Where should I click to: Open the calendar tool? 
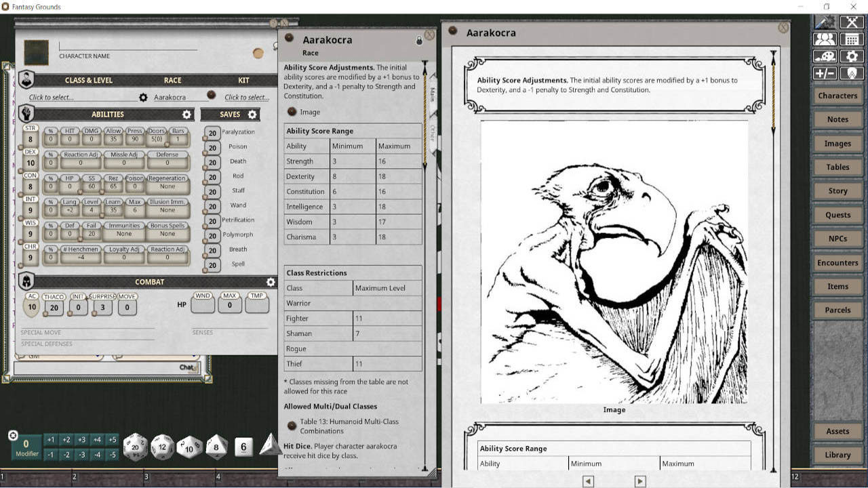coord(852,39)
